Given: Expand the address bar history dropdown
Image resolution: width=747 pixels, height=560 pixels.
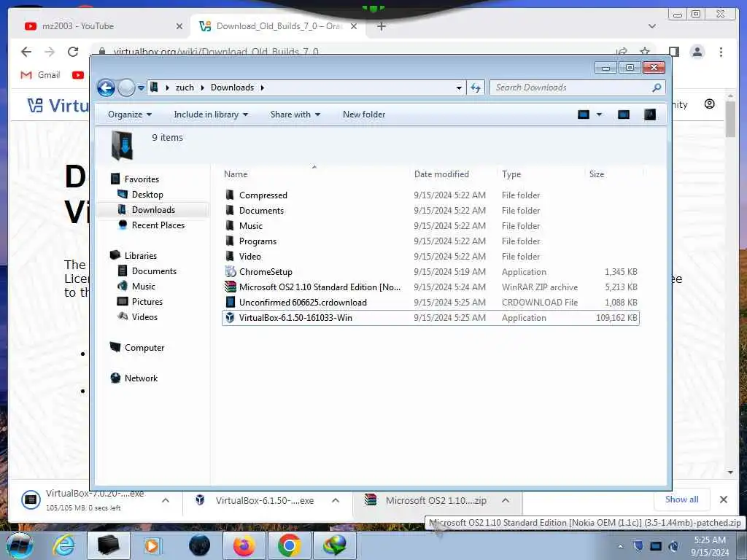Looking at the screenshot, I should 459,88.
